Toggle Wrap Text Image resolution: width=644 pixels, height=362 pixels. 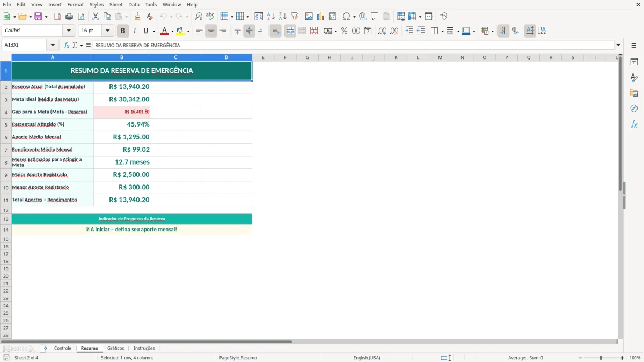tap(276, 31)
